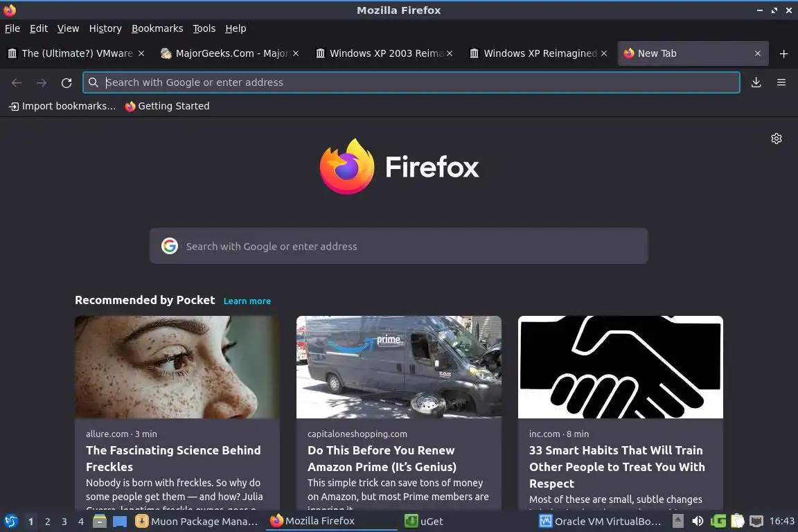Image resolution: width=798 pixels, height=532 pixels.
Task: Open the Tools menu
Action: click(x=204, y=28)
